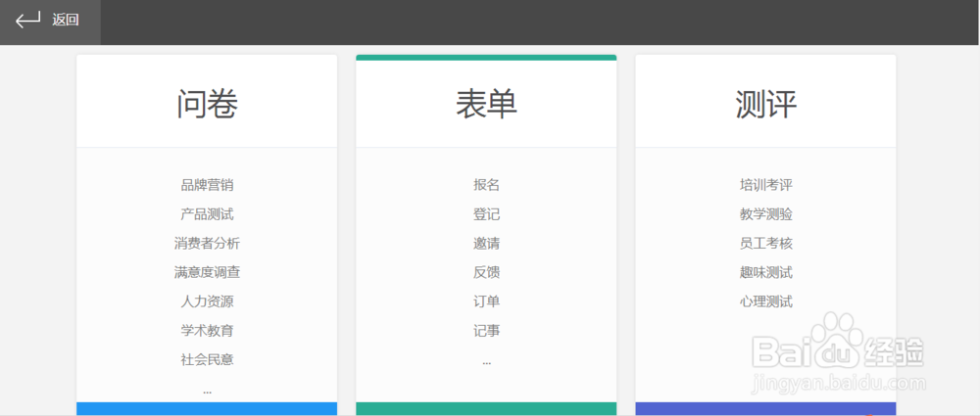The height and width of the screenshot is (416, 980).
Task: Click 学术教育 entry
Action: point(207,331)
